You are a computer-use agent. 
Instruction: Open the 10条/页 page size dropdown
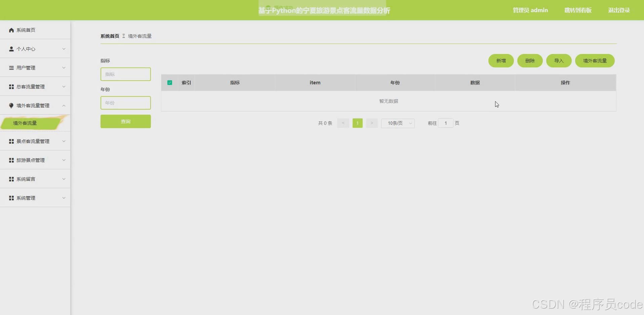coord(398,123)
